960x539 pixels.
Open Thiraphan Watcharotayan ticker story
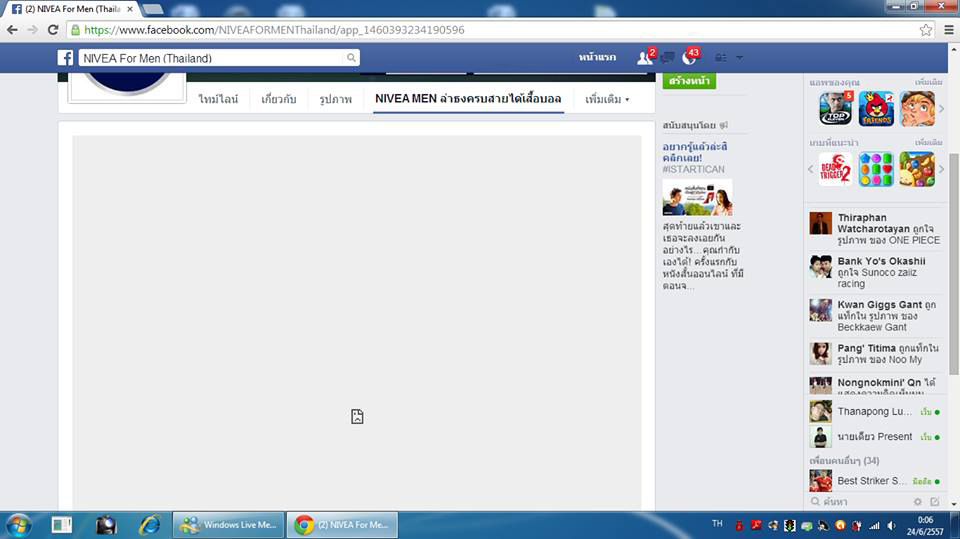876,228
